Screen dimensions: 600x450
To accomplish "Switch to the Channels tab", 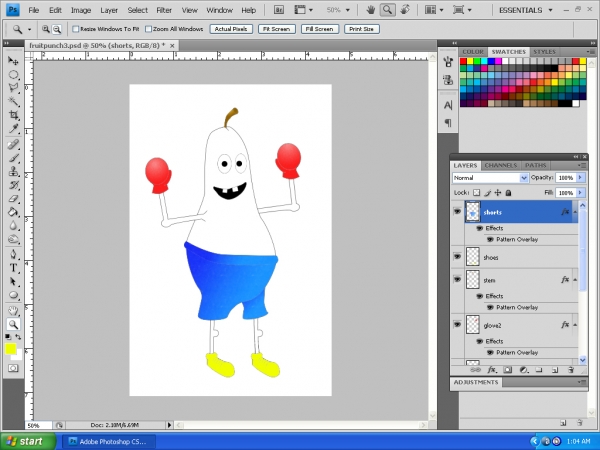I will pyautogui.click(x=501, y=165).
